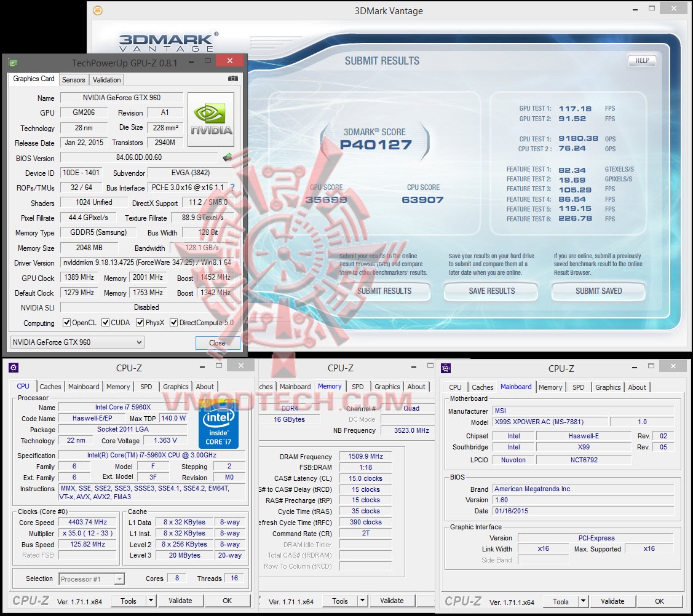Click the 3DMark Vantage orange title icon

[x=98, y=10]
